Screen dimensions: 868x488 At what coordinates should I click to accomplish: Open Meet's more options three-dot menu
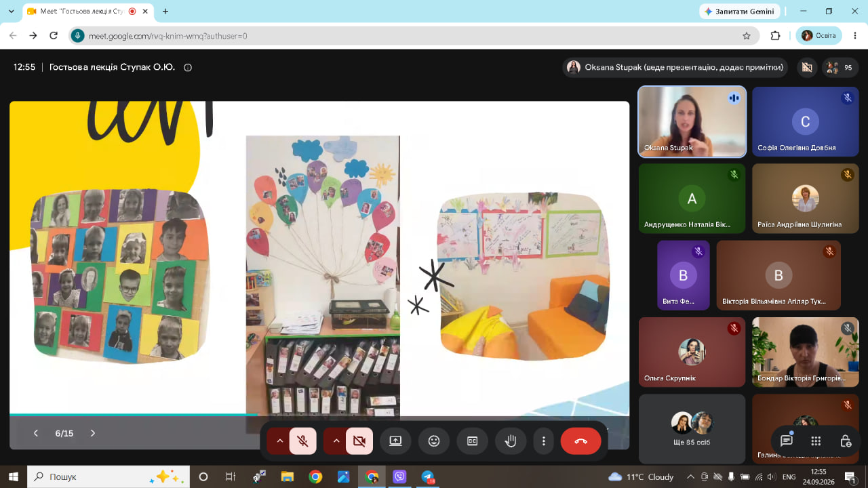click(544, 441)
